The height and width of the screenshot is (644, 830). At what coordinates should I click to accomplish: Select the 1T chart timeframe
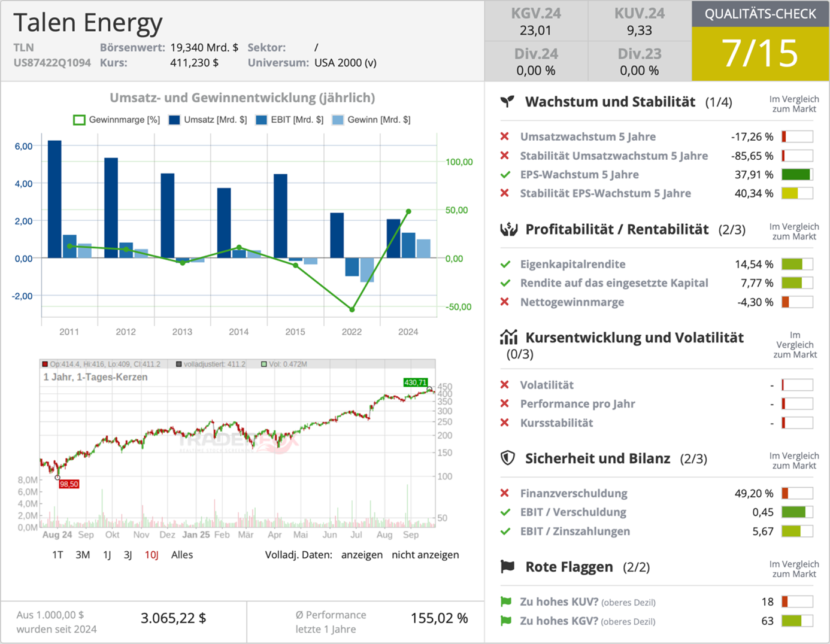point(57,555)
